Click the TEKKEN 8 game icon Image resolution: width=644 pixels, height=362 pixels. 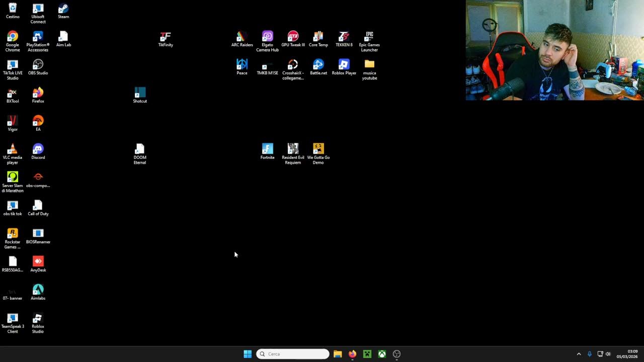click(x=344, y=39)
